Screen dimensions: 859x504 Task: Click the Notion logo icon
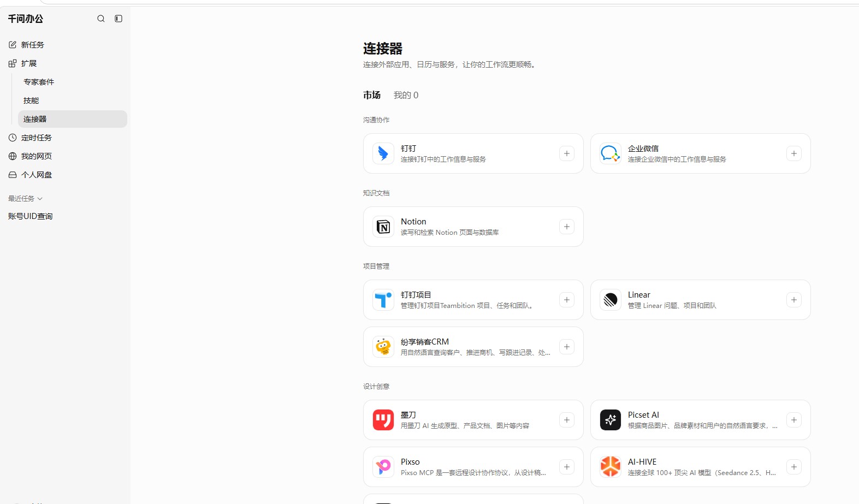[383, 227]
